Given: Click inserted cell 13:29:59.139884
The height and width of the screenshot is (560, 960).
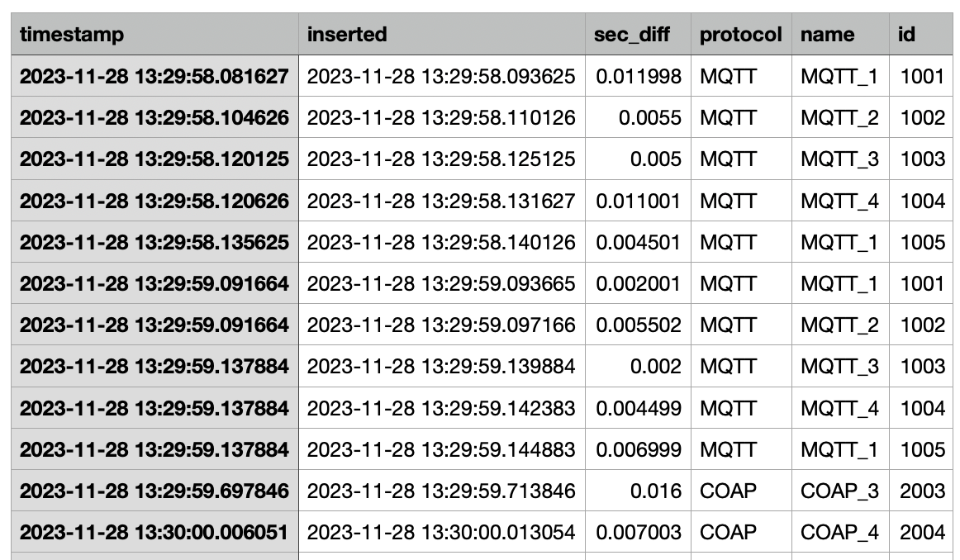Looking at the screenshot, I should point(441,367).
